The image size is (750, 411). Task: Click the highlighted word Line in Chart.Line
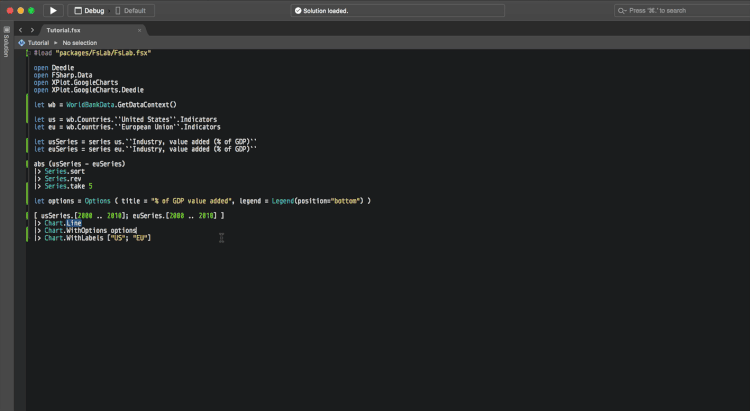(x=74, y=222)
